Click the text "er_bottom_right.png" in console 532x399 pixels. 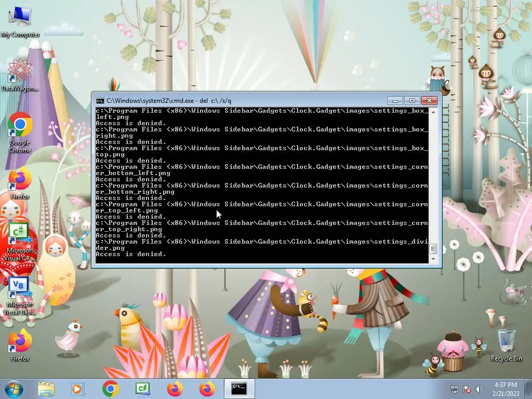pyautogui.click(x=135, y=192)
